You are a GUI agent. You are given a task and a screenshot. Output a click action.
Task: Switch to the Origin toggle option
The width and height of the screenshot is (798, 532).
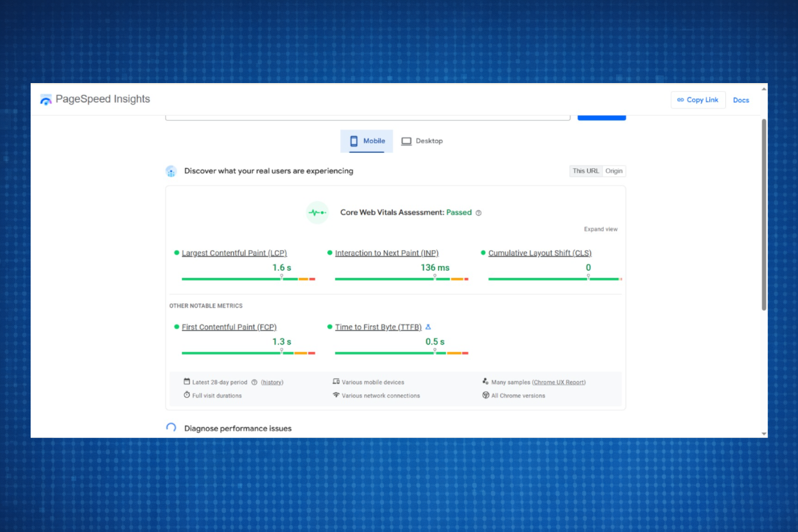coord(614,171)
